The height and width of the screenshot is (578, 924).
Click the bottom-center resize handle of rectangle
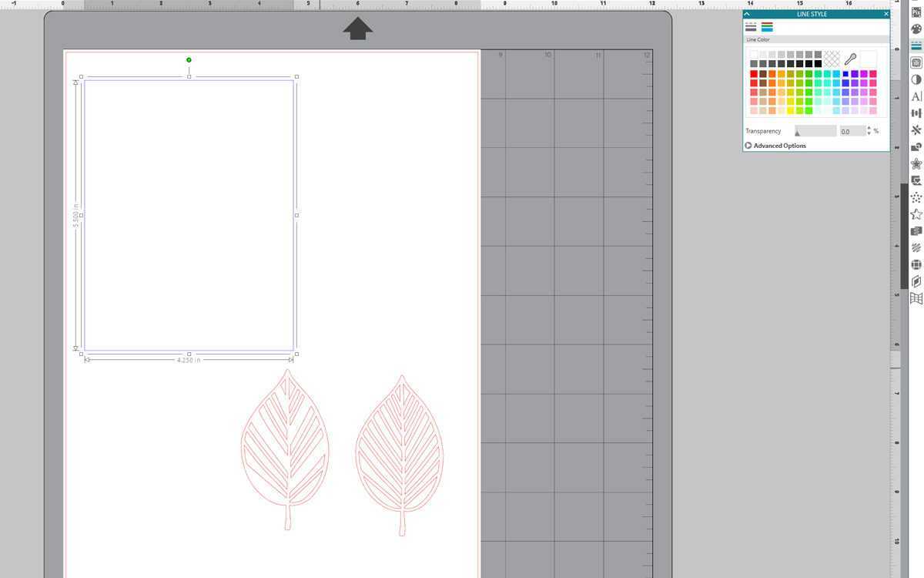tap(189, 355)
